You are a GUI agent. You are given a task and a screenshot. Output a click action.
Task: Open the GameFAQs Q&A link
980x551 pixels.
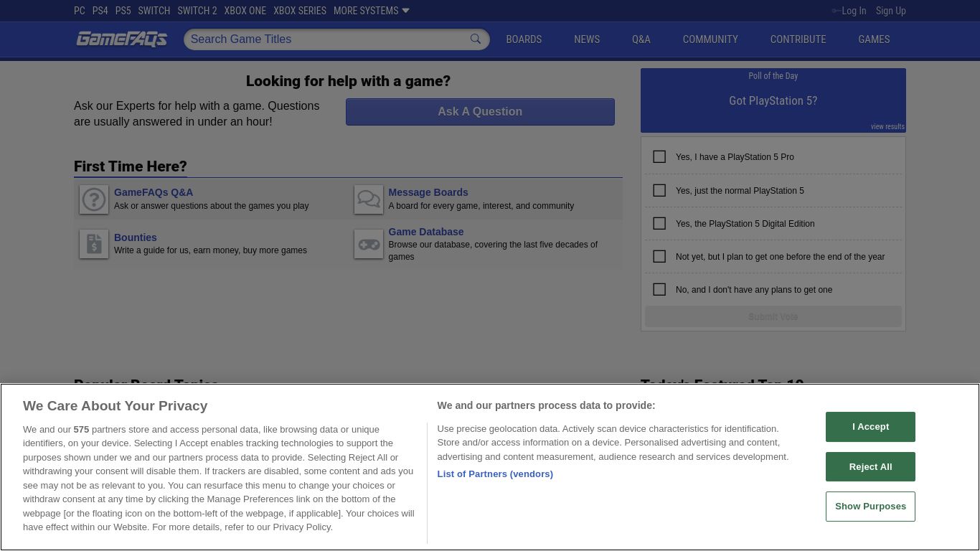[x=154, y=192]
